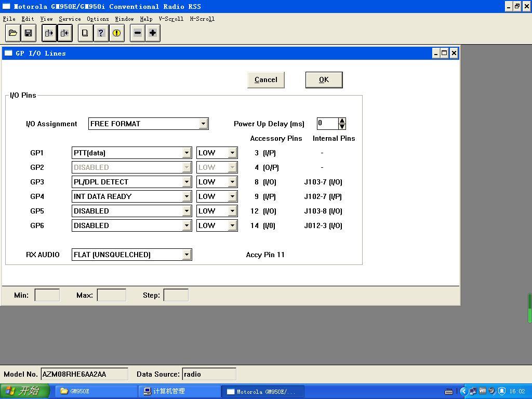The width and height of the screenshot is (532, 399).
Task: Click the Cancel button
Action: pos(266,79)
